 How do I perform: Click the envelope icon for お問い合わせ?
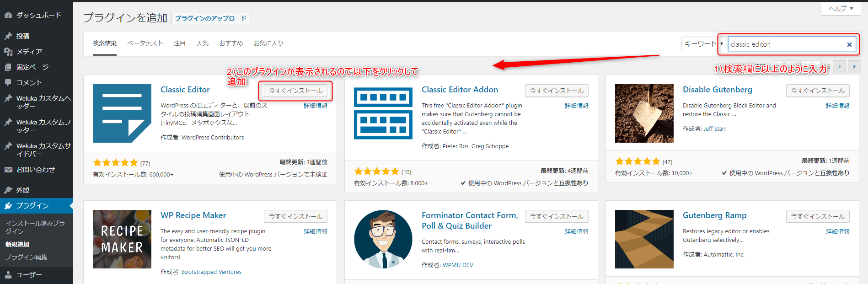[x=8, y=170]
